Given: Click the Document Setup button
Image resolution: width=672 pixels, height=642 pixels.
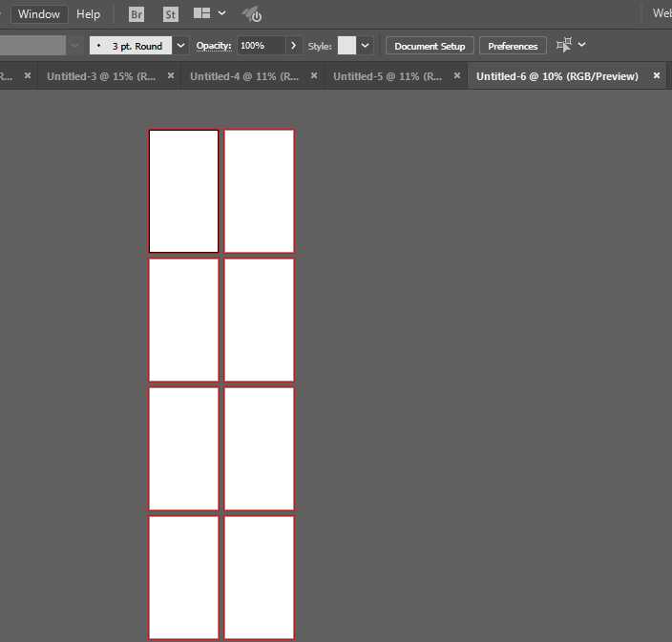Looking at the screenshot, I should [430, 46].
